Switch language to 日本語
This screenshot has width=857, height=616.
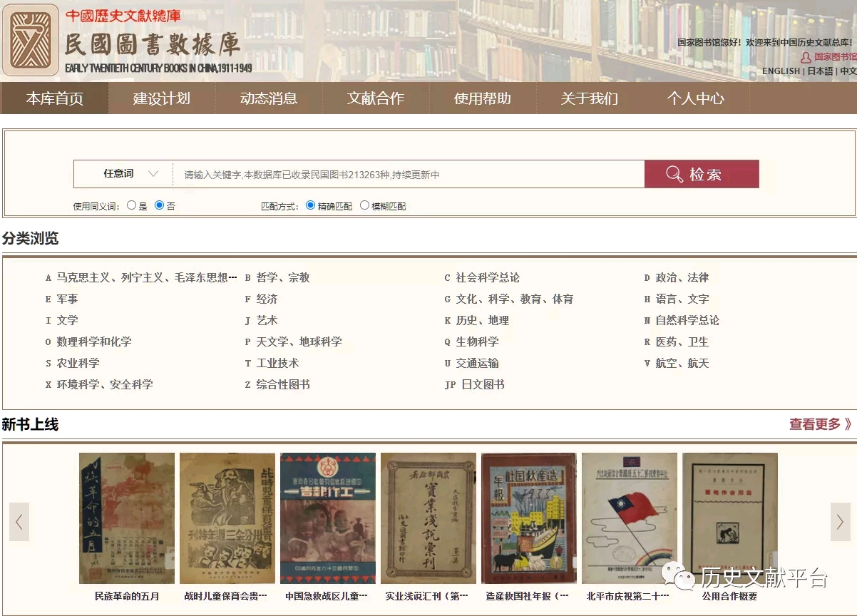click(820, 71)
